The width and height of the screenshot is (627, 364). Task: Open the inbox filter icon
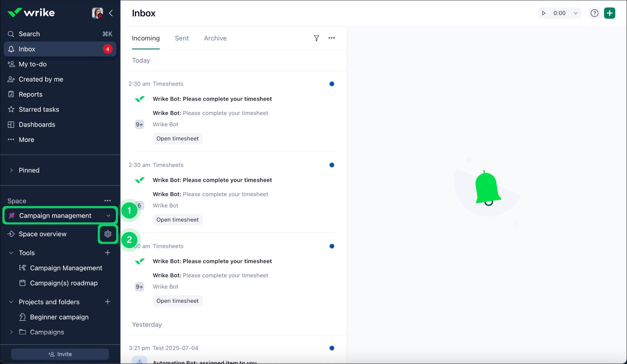point(316,38)
